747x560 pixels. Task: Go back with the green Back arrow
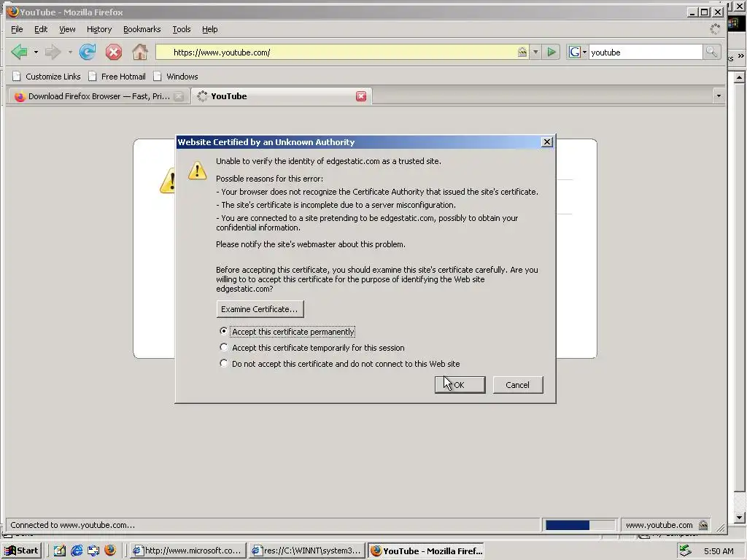click(x=20, y=52)
